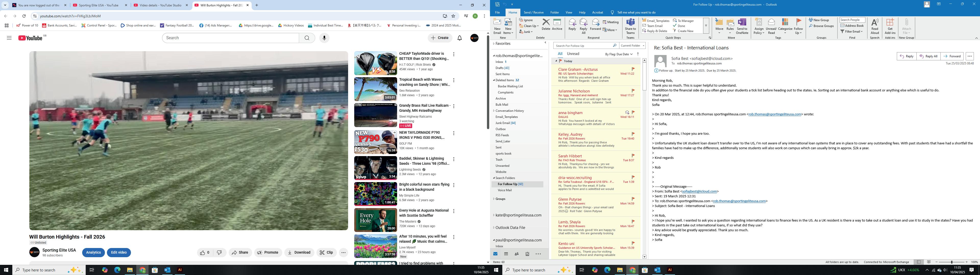Open the Current Folder search scope dropdown
This screenshot has height=275, width=980.
pyautogui.click(x=632, y=46)
